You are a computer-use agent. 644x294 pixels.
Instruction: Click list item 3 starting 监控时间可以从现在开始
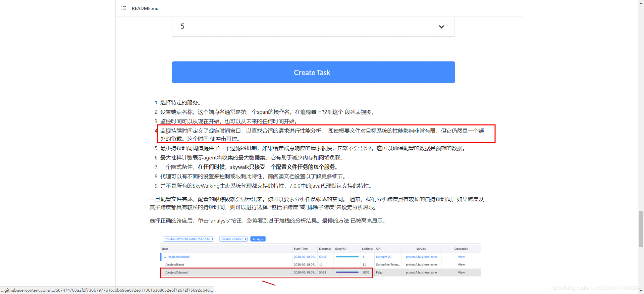[229, 121]
